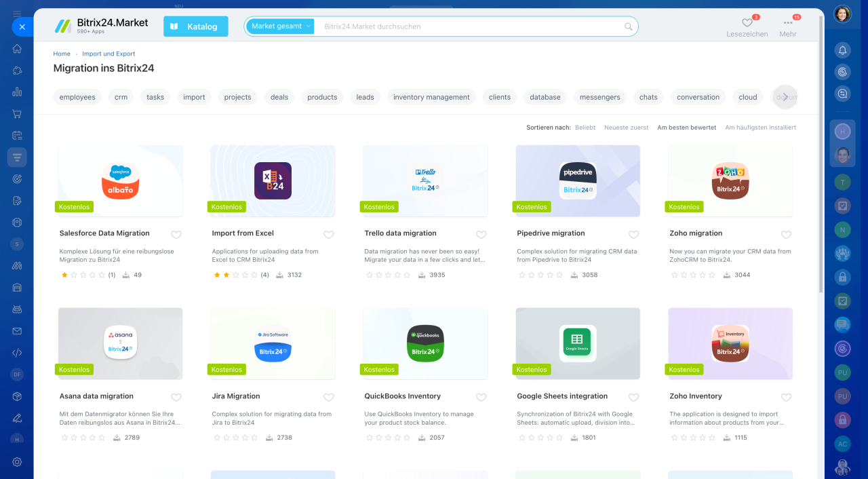868x479 pixels.
Task: Filter by the deals tag
Action: [x=279, y=97]
